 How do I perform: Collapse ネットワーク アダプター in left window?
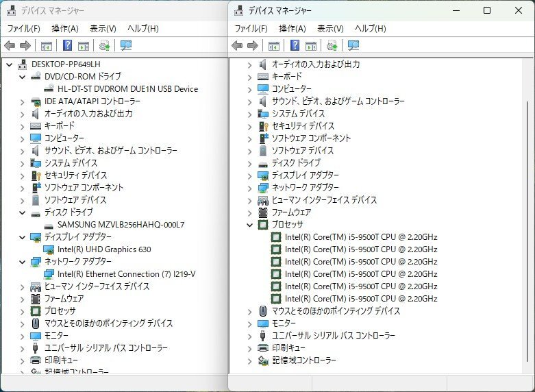click(x=23, y=262)
